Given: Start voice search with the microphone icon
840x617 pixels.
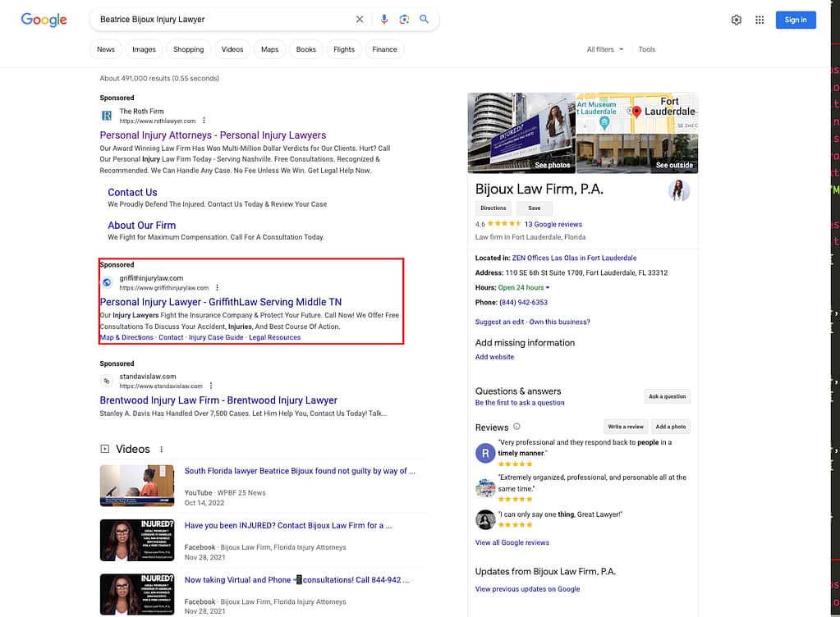Looking at the screenshot, I should coord(384,19).
